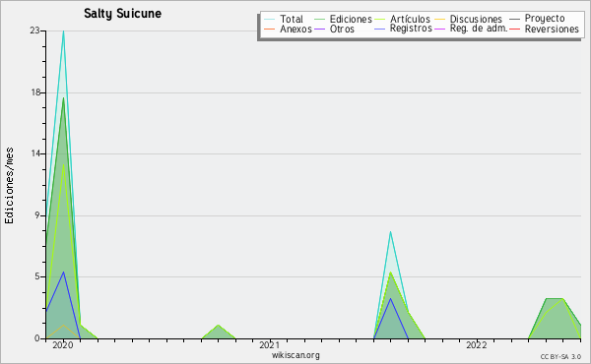
Task: Click the y-axis value 5
Action: point(37,276)
